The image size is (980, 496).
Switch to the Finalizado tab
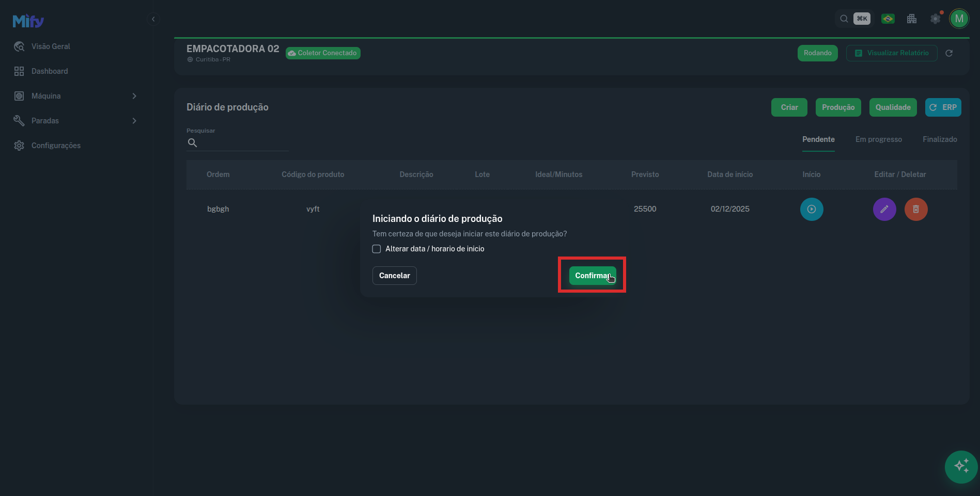click(939, 139)
